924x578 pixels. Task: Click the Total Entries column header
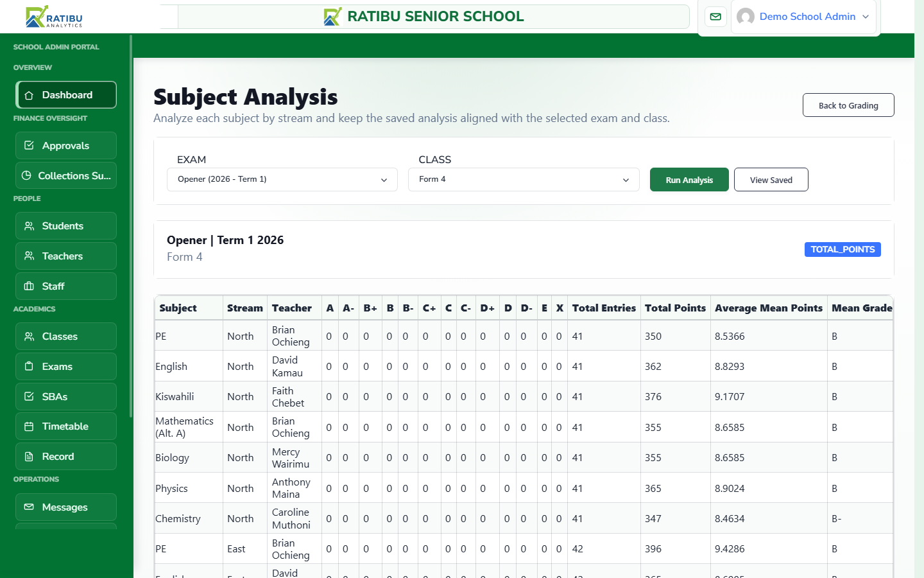(604, 308)
